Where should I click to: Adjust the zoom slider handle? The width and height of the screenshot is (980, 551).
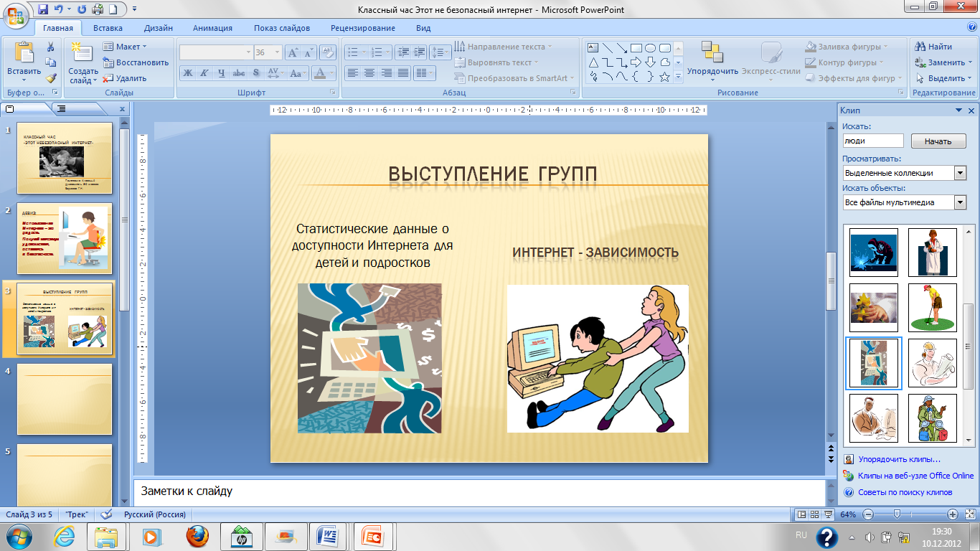[896, 514]
